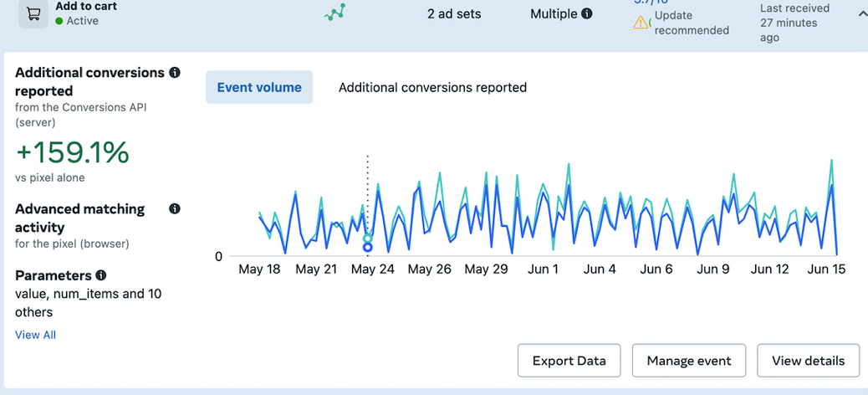Open the View All parameters link
Viewport: 868px width, 395px height.
(35, 335)
